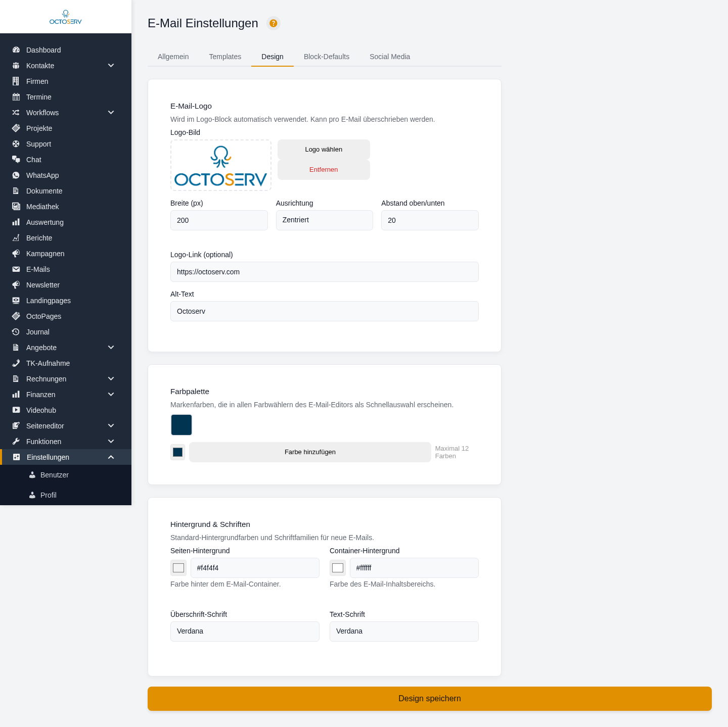Click the Alt-Text input field
The height and width of the screenshot is (727, 728).
pos(325,311)
